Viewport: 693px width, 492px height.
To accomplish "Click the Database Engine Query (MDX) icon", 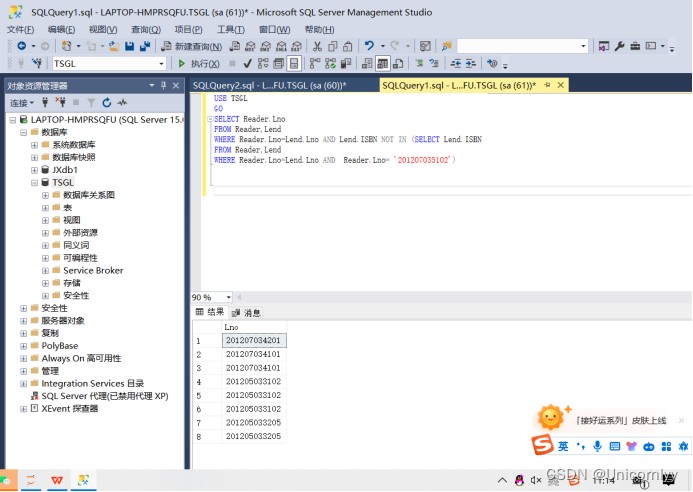I will coord(250,46).
